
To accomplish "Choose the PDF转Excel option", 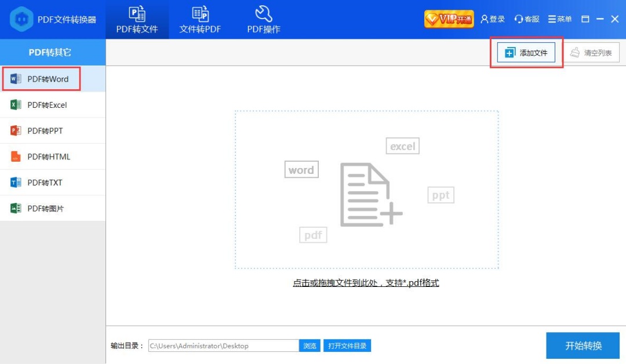I will pyautogui.click(x=53, y=105).
